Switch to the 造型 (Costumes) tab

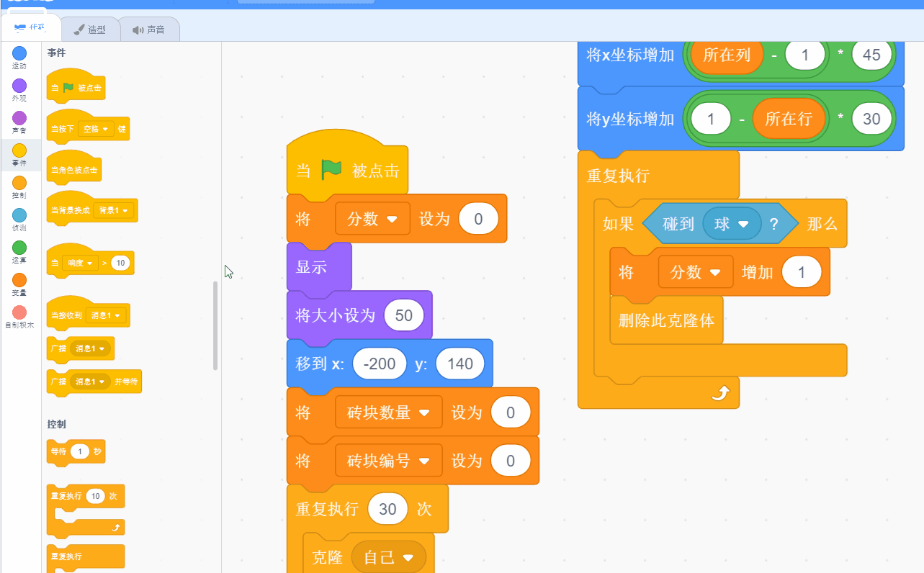pyautogui.click(x=89, y=30)
